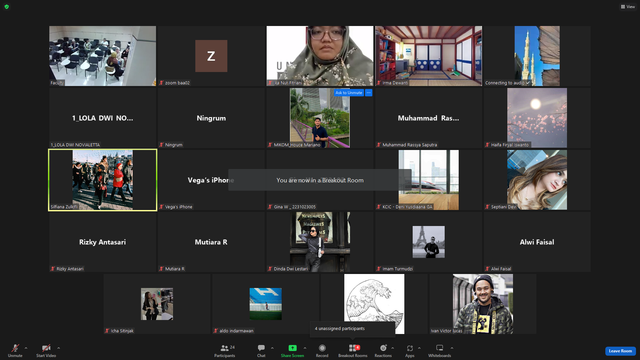
Task: Select Dinda Dwi Lestari's tile
Action: coord(320,242)
